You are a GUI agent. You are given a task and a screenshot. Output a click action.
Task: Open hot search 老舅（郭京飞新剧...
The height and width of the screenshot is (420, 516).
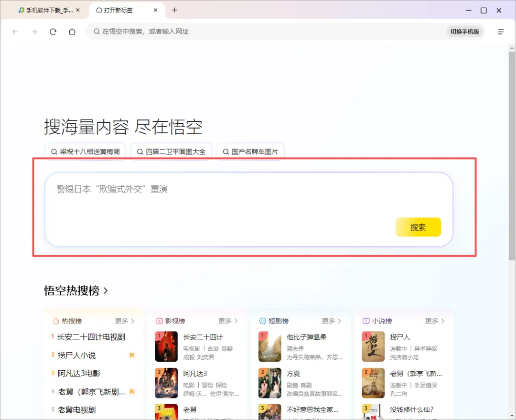91,392
